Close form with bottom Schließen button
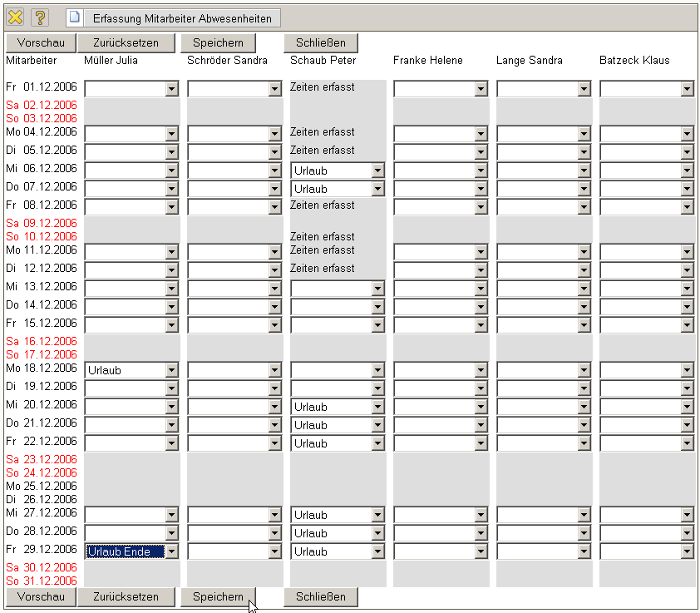 coord(320,596)
